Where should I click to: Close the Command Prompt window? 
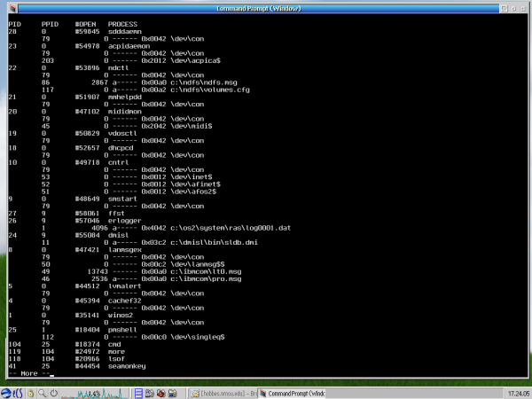(x=523, y=9)
